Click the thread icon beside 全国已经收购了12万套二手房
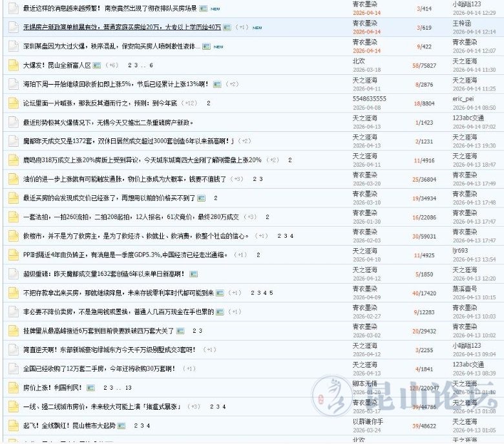 (x=13, y=369)
